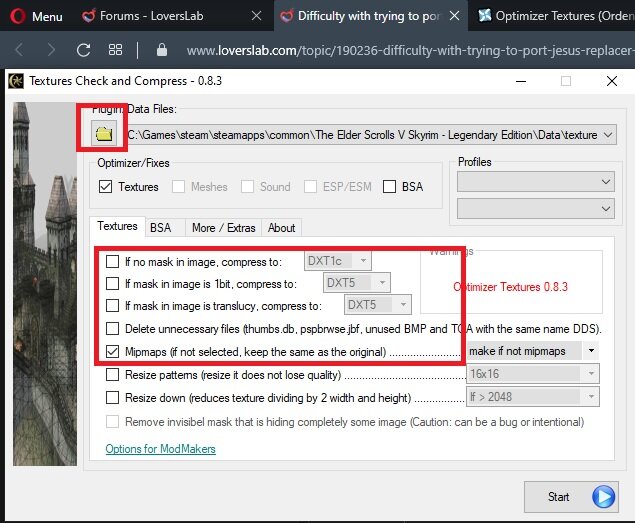This screenshot has height=523, width=635.
Task: Switch to the Textures settings tab
Action: [x=117, y=226]
